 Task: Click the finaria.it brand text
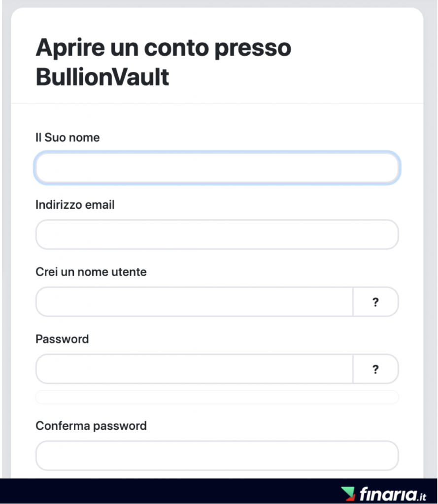click(x=393, y=494)
